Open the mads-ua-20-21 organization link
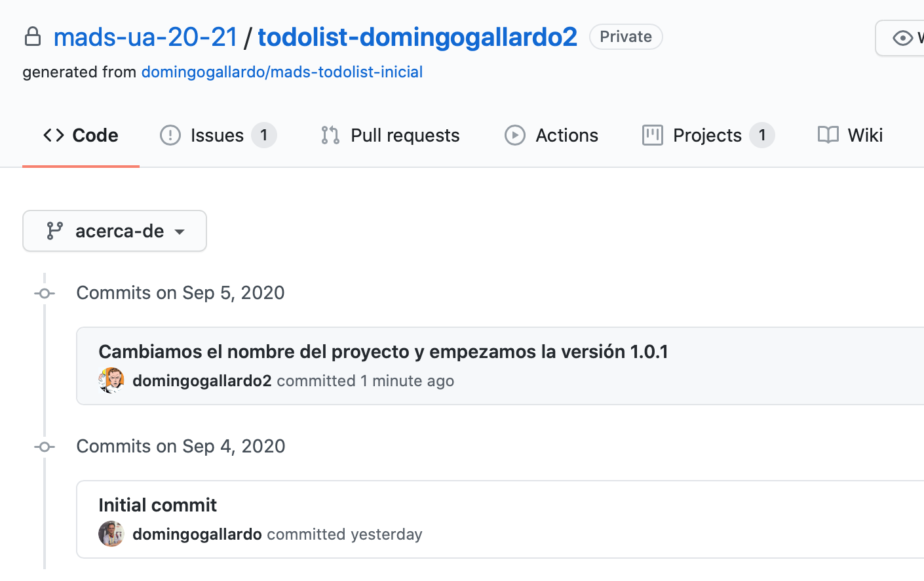The height and width of the screenshot is (581, 924). click(x=145, y=37)
